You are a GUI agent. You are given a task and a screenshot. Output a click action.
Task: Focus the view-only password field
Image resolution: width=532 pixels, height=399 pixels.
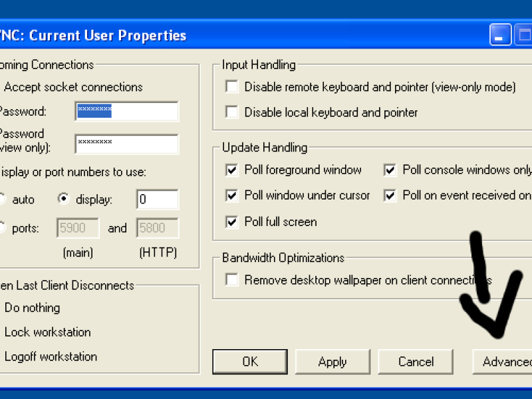coord(127,144)
